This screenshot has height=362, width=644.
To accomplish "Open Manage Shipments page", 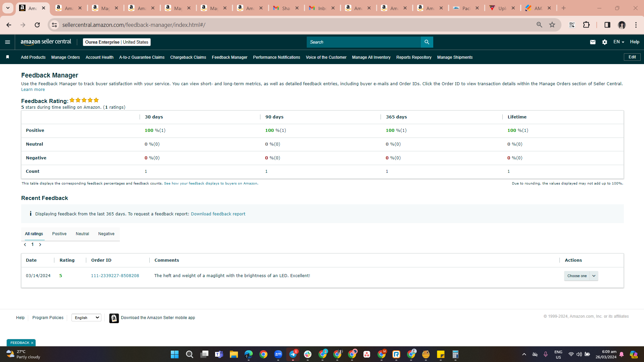I will tap(455, 57).
